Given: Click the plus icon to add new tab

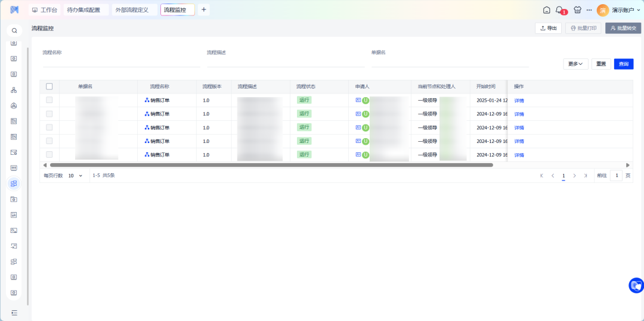Looking at the screenshot, I should tap(204, 10).
